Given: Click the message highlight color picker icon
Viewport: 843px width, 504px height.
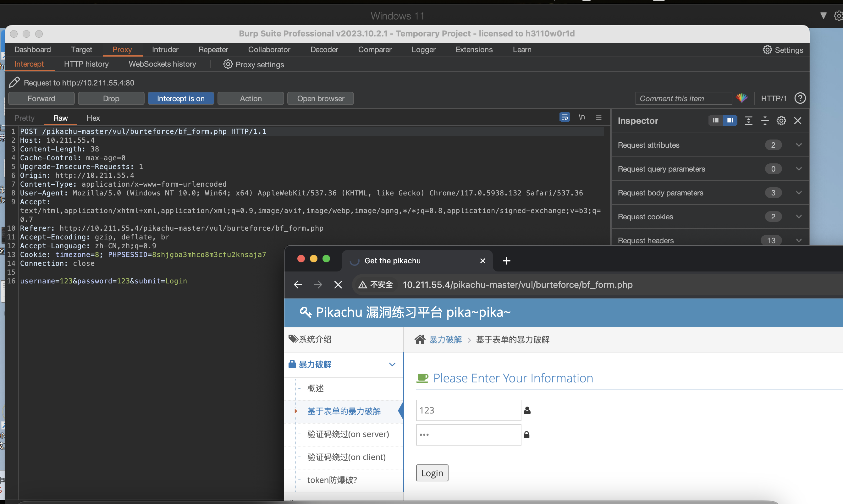Looking at the screenshot, I should coord(741,98).
